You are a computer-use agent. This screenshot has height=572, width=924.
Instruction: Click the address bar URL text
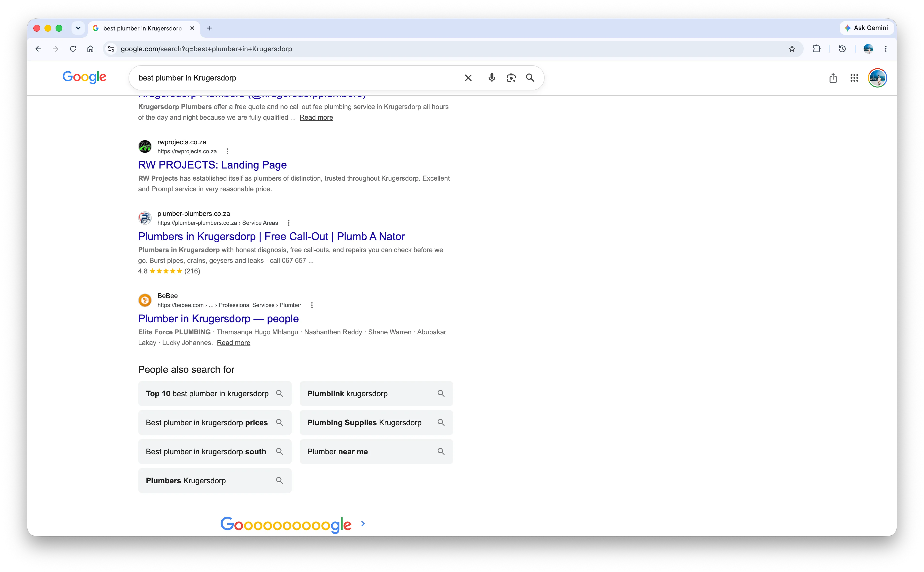[206, 49]
